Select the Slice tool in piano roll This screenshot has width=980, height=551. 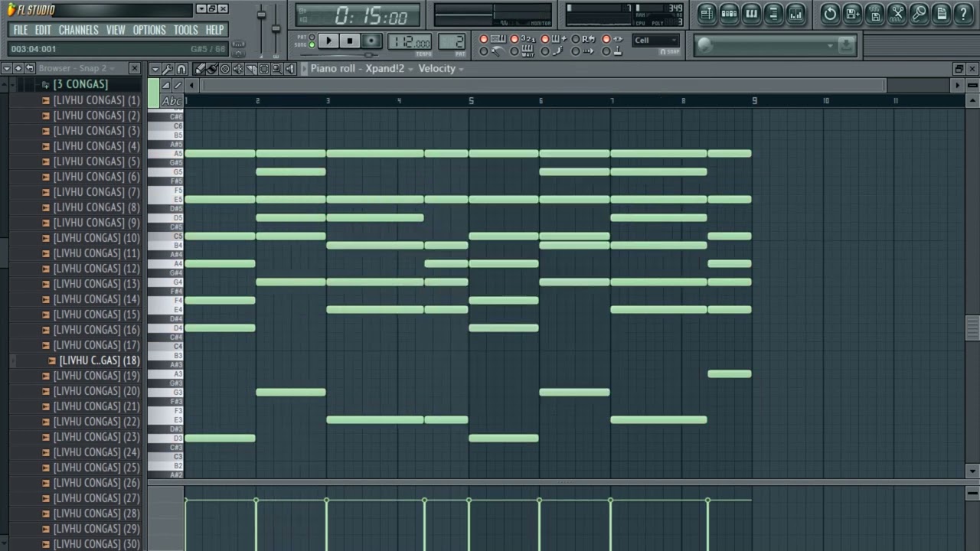251,69
